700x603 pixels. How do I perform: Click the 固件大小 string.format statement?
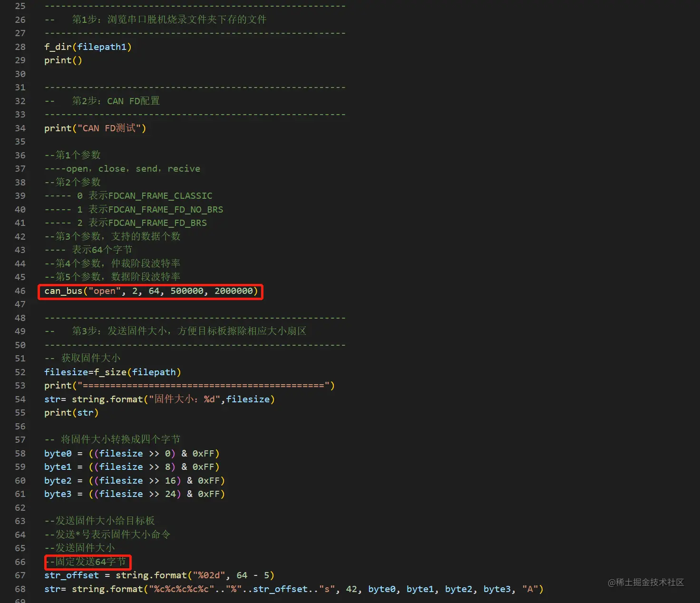[x=159, y=399]
